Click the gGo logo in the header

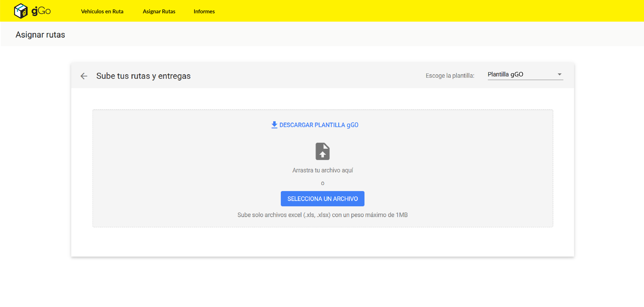[x=32, y=11]
